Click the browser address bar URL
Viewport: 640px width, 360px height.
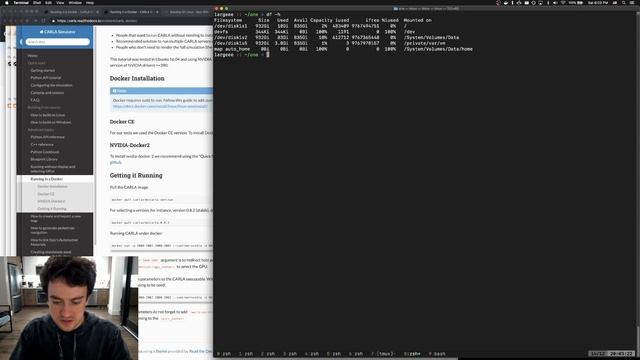[x=97, y=21]
